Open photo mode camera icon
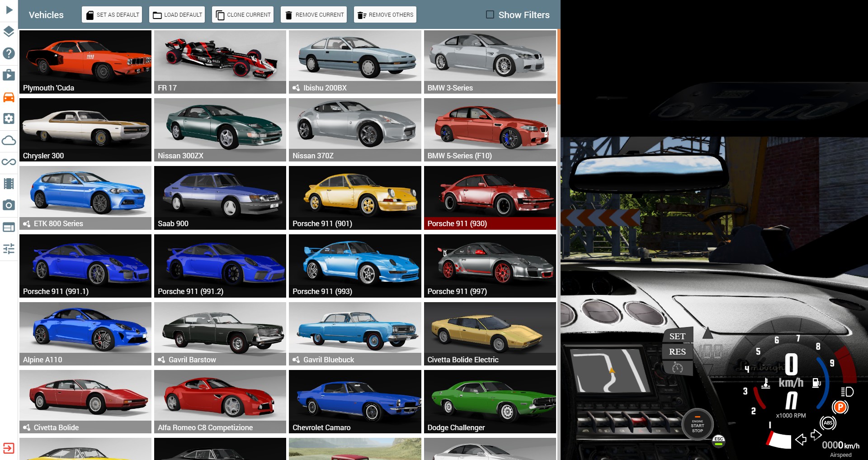Screen dimensions: 868x460 [x=9, y=205]
